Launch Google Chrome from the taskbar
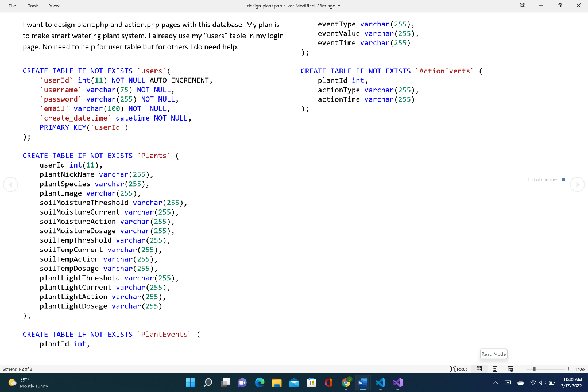Image resolution: width=588 pixels, height=392 pixels. coord(345,383)
